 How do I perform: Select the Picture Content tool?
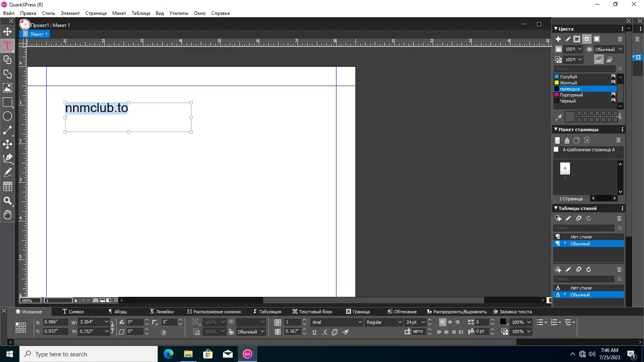tap(7, 88)
